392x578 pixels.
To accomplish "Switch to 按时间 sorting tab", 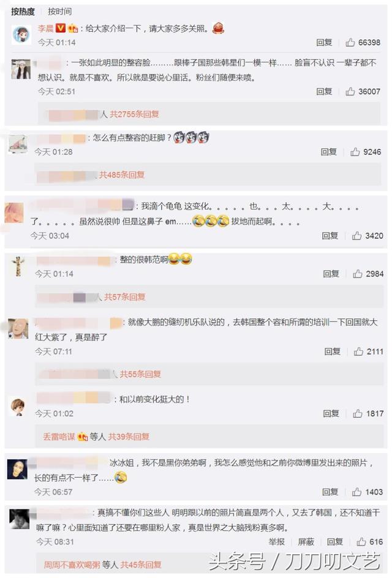I will pos(60,12).
